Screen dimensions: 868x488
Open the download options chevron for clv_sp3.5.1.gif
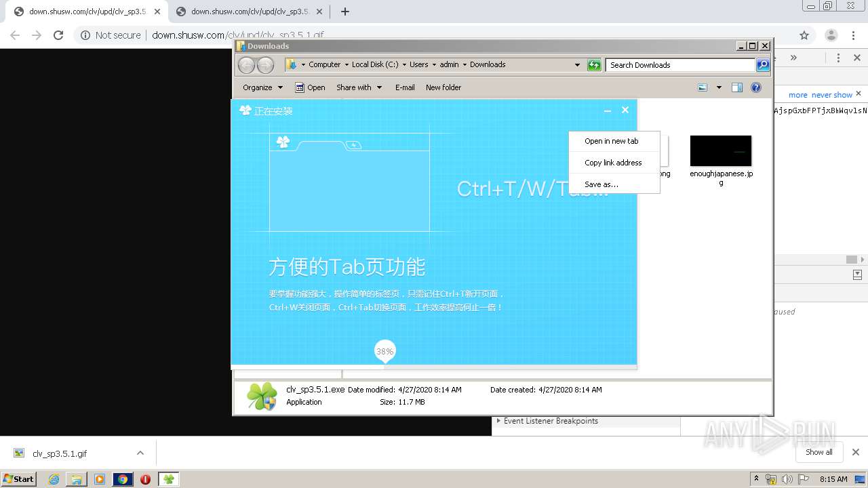coord(140,453)
